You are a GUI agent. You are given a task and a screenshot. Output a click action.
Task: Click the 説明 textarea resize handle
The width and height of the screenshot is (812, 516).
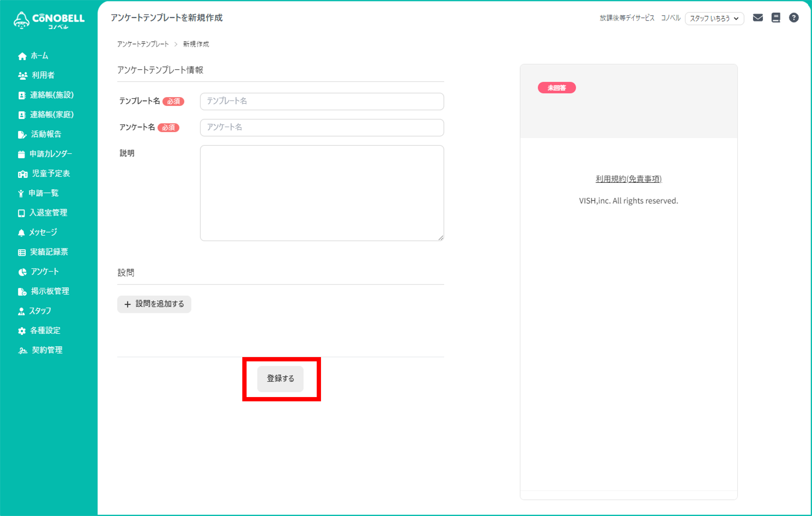coord(441,238)
